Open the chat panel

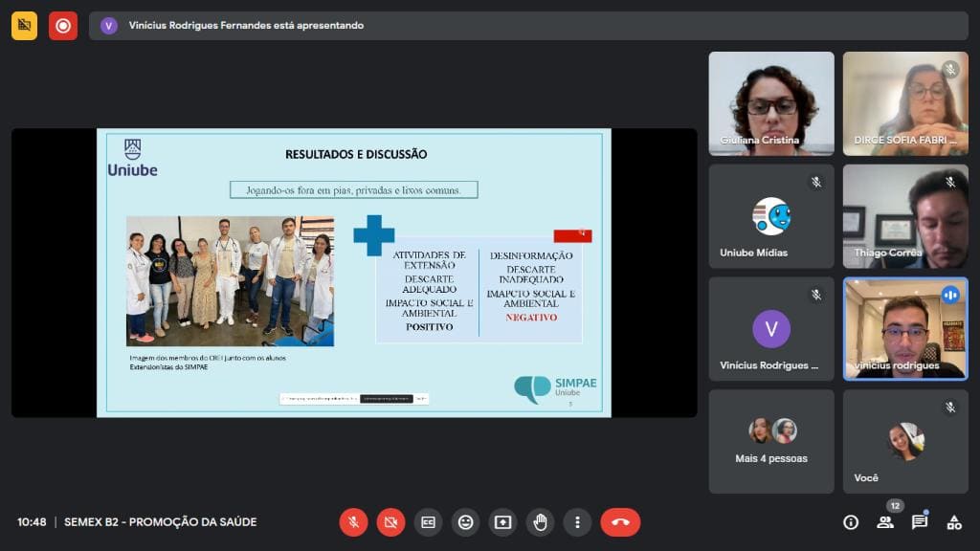tap(920, 522)
